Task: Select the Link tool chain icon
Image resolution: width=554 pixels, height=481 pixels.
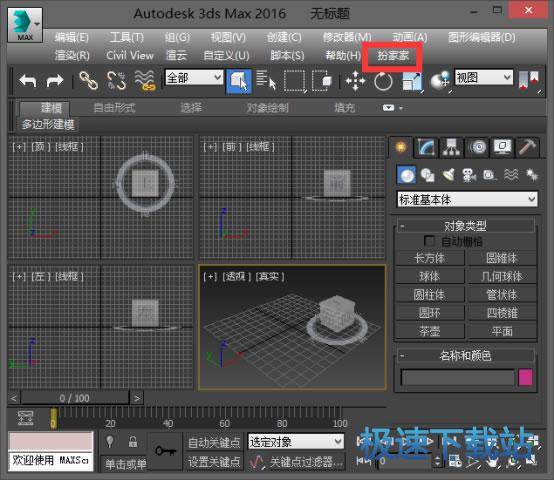Action: click(88, 81)
